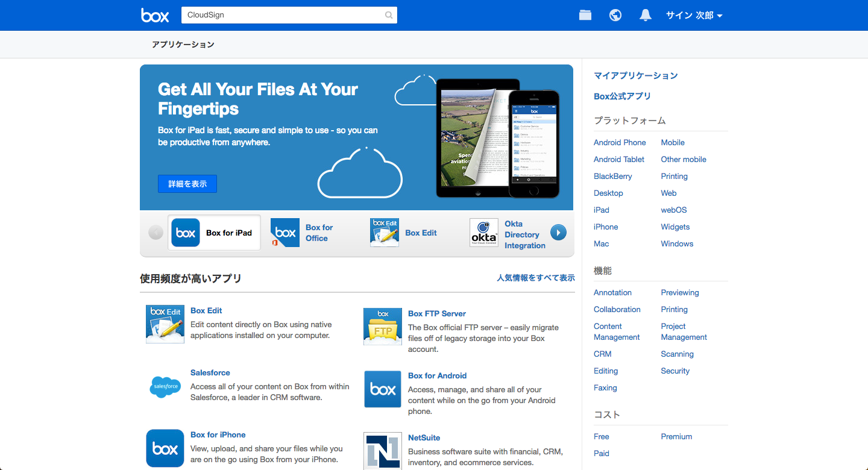
Task: Click the NetSuite app icon
Action: (382, 450)
